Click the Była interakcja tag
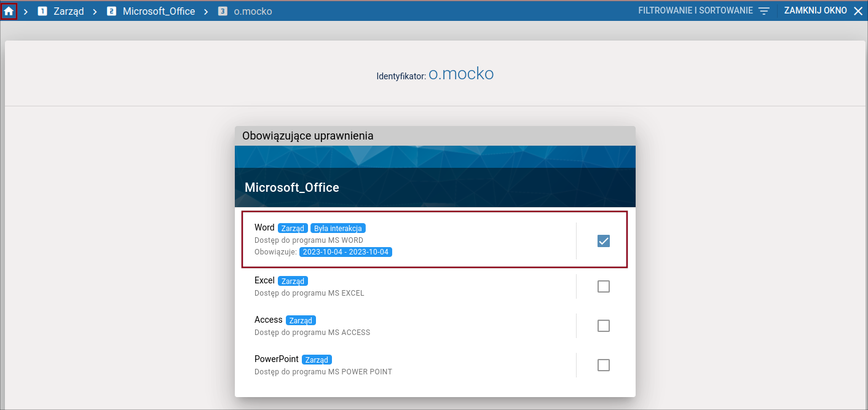The image size is (868, 410). [338, 228]
